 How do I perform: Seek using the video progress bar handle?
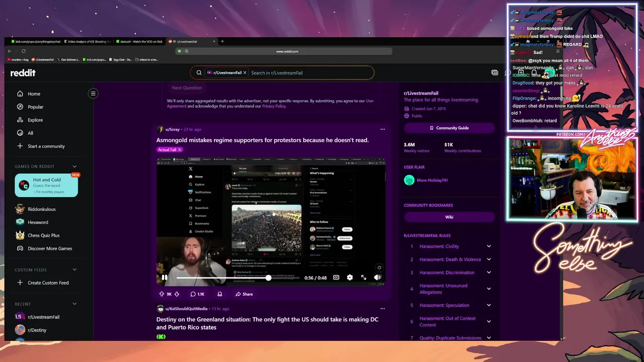click(268, 278)
